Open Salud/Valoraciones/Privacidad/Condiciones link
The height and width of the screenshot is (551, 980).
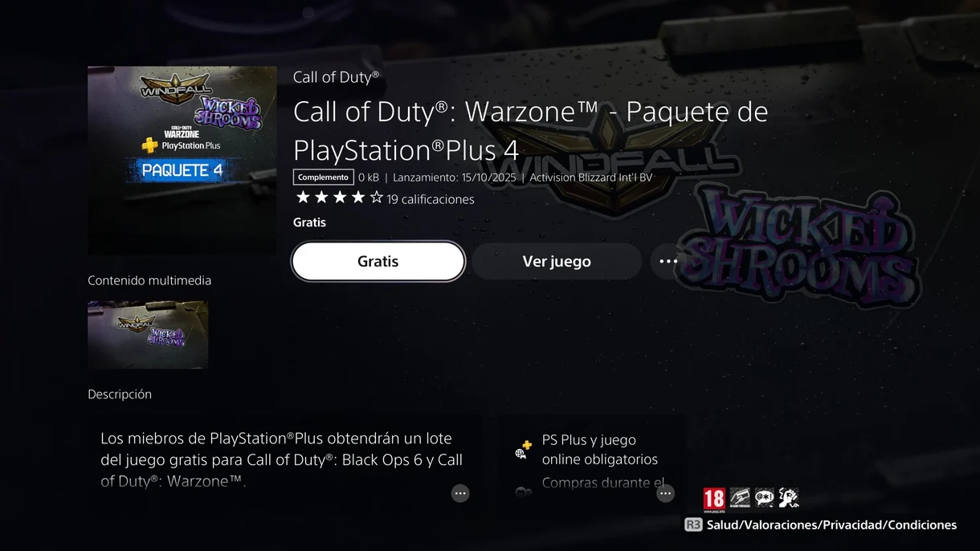point(831,524)
